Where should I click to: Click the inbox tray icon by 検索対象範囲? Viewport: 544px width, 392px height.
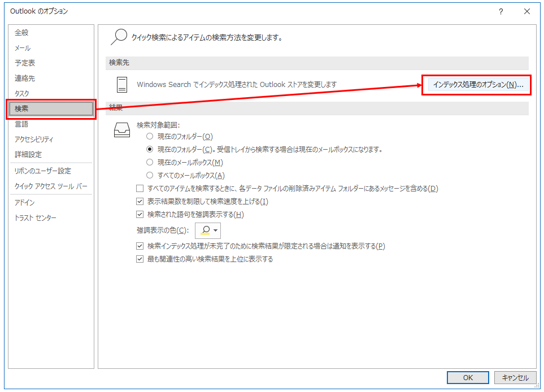pyautogui.click(x=122, y=130)
